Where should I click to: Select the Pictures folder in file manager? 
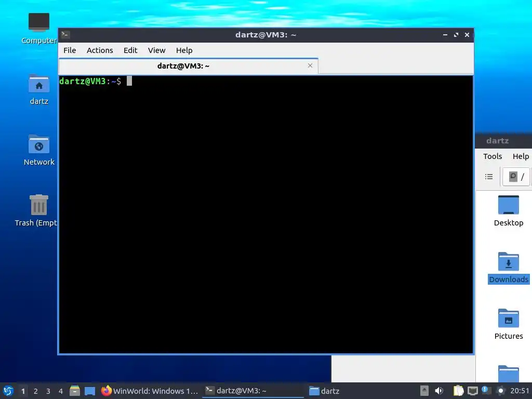point(508,324)
